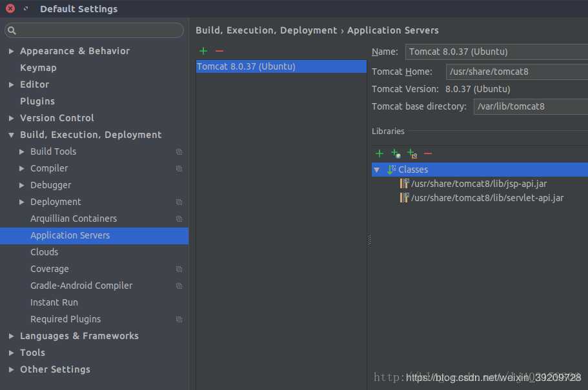Open Gradle-Android Compiler settings
The width and height of the screenshot is (588, 390).
click(81, 286)
